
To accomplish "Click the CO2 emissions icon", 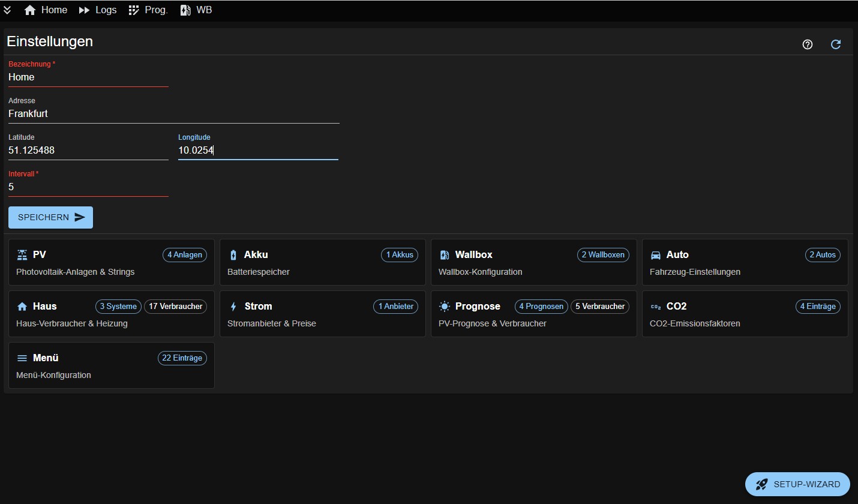I will pyautogui.click(x=656, y=307).
